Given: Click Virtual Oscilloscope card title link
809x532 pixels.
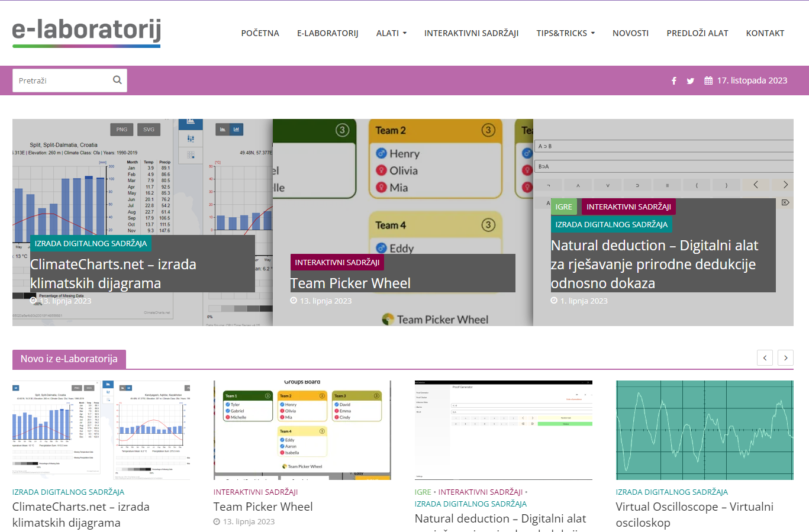Looking at the screenshot, I should click(695, 515).
